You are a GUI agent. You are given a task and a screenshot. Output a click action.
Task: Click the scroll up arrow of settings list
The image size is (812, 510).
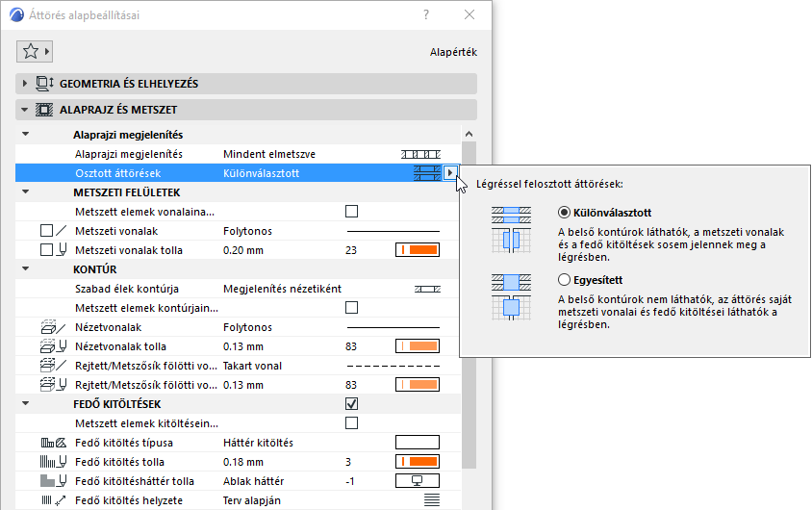pos(469,134)
